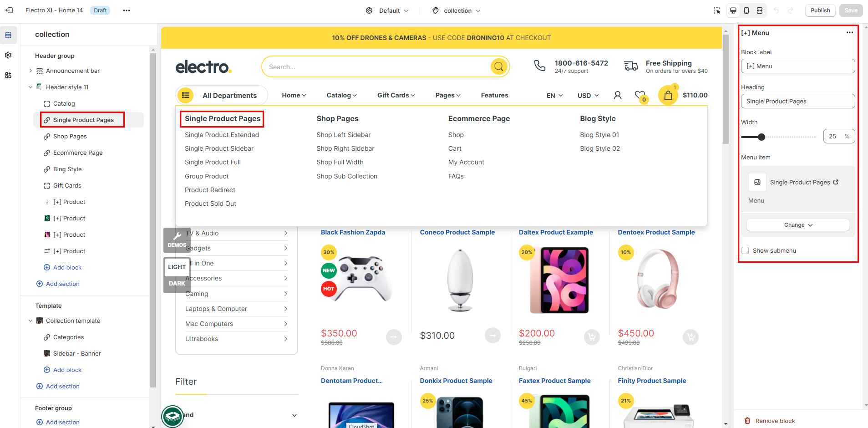This screenshot has height=428, width=868.
Task: Click add to cart icon for Dentoex Product
Action: [691, 337]
